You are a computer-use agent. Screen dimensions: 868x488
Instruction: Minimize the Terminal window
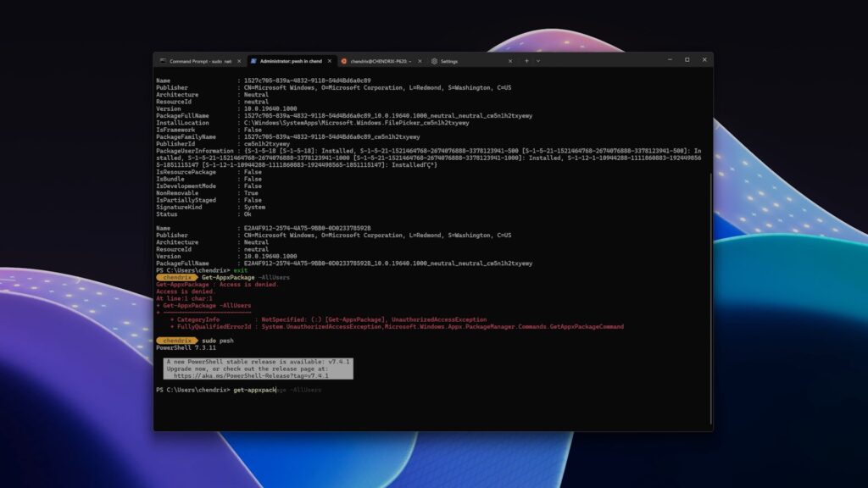tap(670, 60)
